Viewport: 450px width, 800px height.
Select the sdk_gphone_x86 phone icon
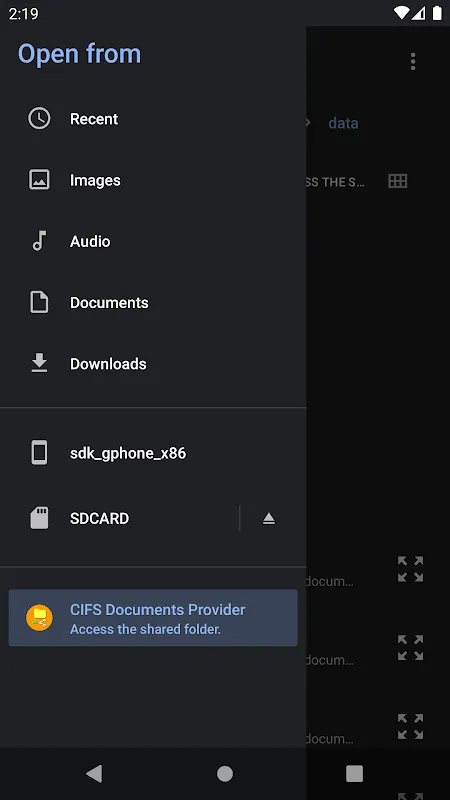[39, 453]
